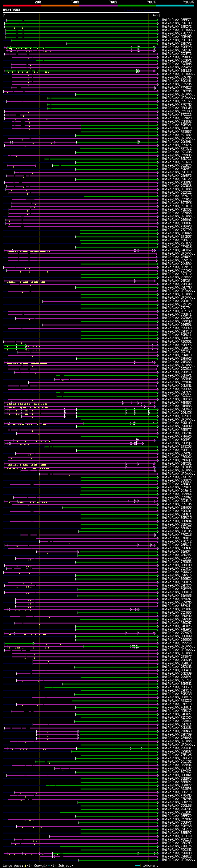197x868 pixels.
Task: Open hit UniRef100_A7QVH5
Action: pyautogui.click(x=176, y=91)
